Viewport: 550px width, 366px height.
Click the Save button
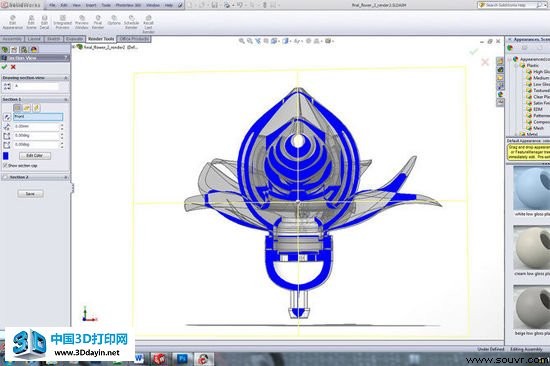[31, 194]
